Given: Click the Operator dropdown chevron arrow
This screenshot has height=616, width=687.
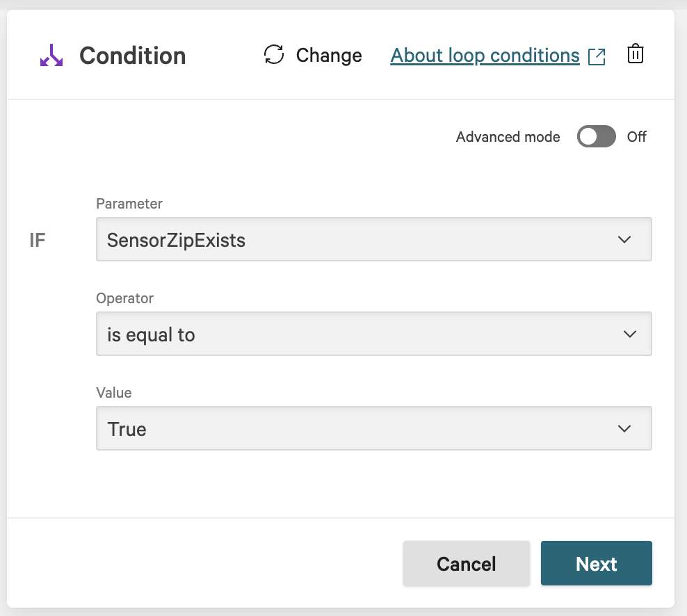Looking at the screenshot, I should [630, 334].
